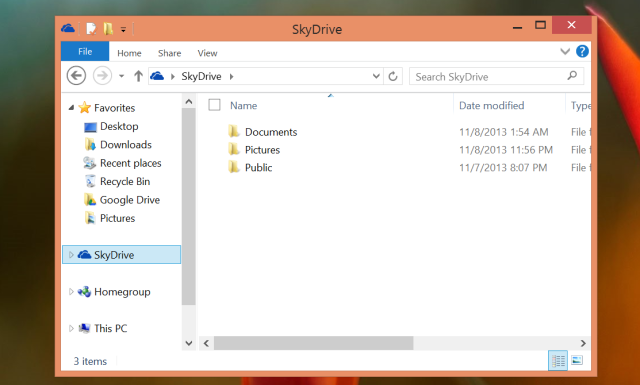Viewport: 640px width, 385px height.
Task: Click the Search SkyDrive input field
Action: [x=497, y=76]
